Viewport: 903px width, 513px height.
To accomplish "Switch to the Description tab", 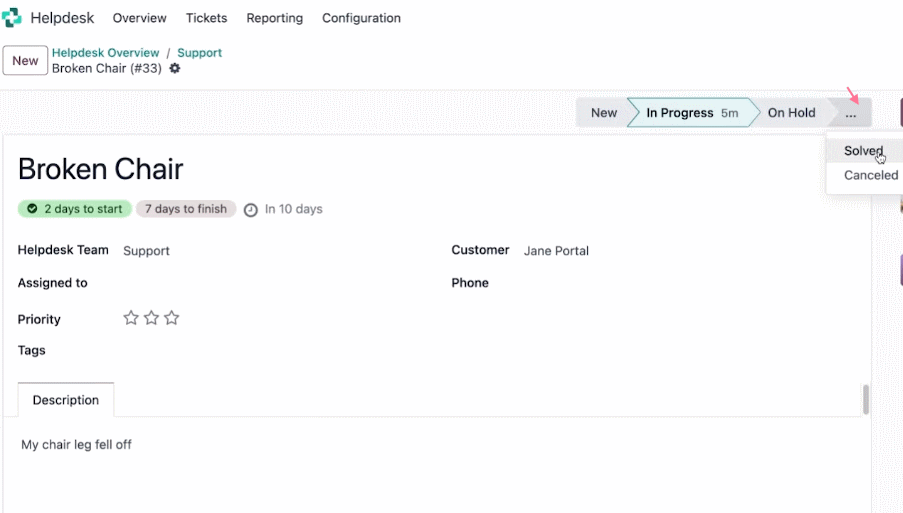I will click(66, 400).
